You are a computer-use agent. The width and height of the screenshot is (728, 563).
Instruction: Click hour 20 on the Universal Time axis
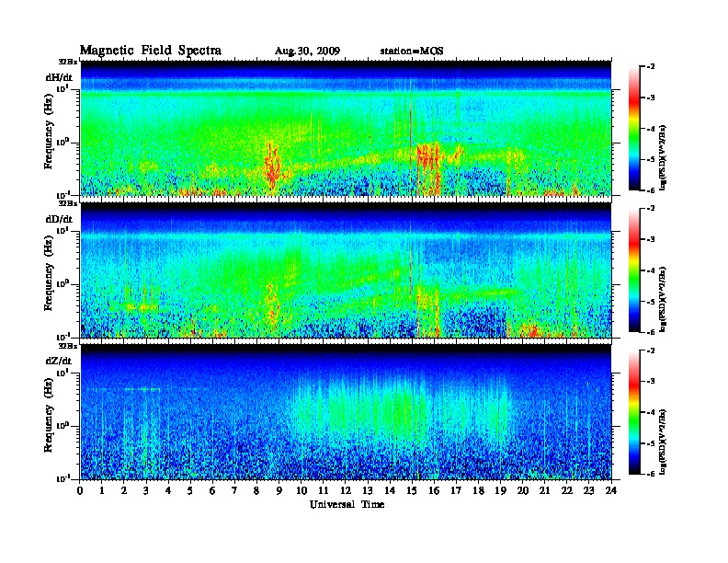(523, 490)
